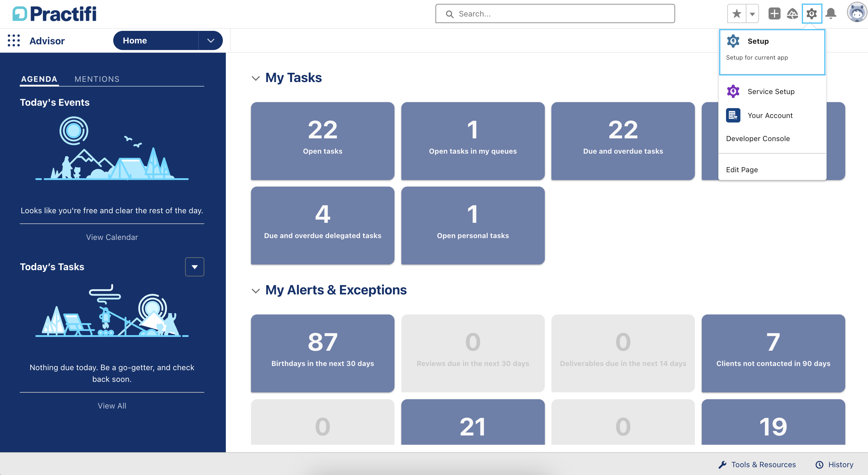
Task: Collapse the My Tasks section
Action: coord(255,78)
